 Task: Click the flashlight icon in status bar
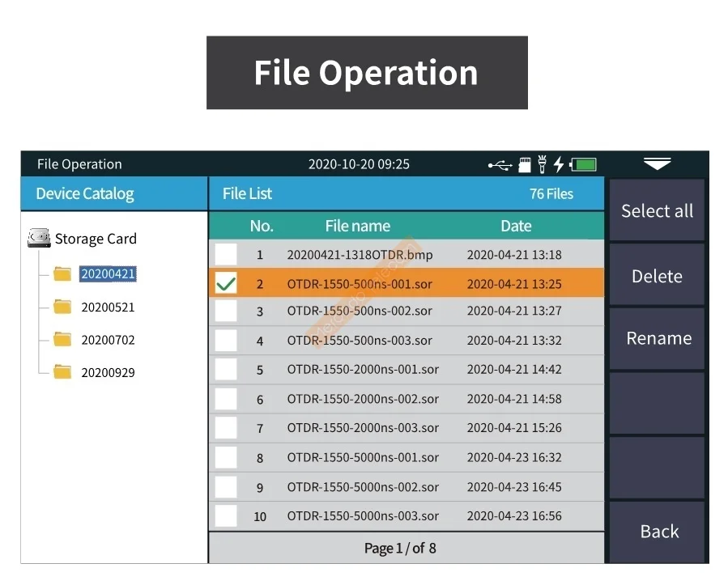tap(542, 164)
